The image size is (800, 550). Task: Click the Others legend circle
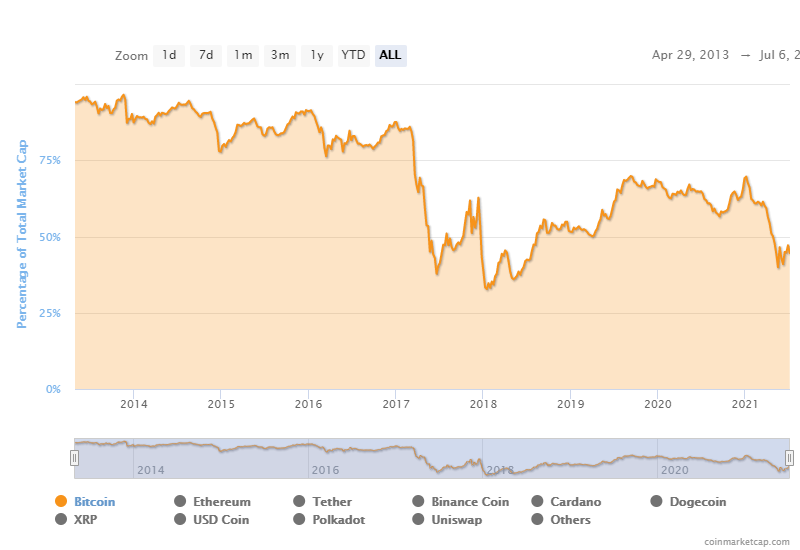point(538,520)
